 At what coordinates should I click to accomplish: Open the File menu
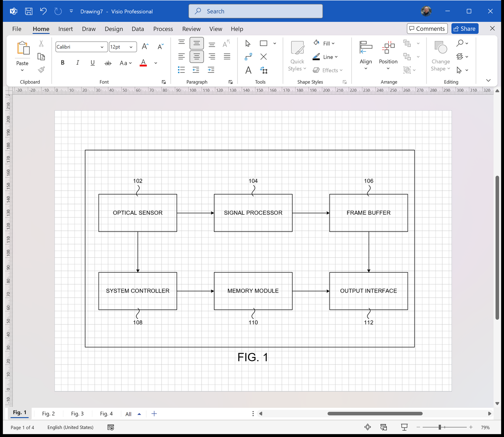(x=17, y=29)
